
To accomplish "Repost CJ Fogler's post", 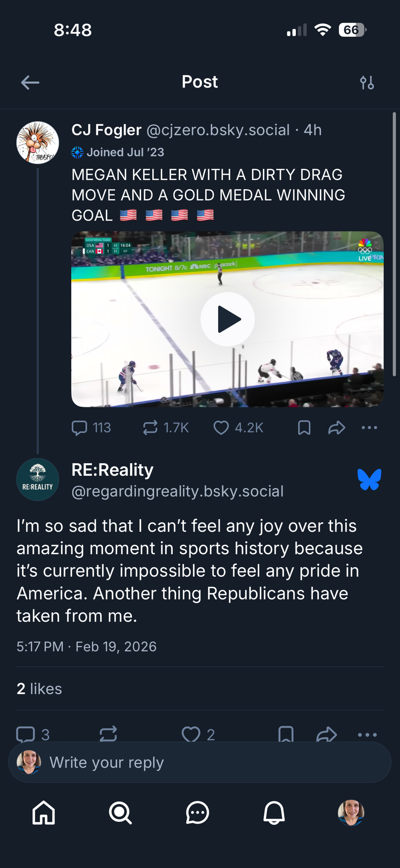I will point(150,428).
